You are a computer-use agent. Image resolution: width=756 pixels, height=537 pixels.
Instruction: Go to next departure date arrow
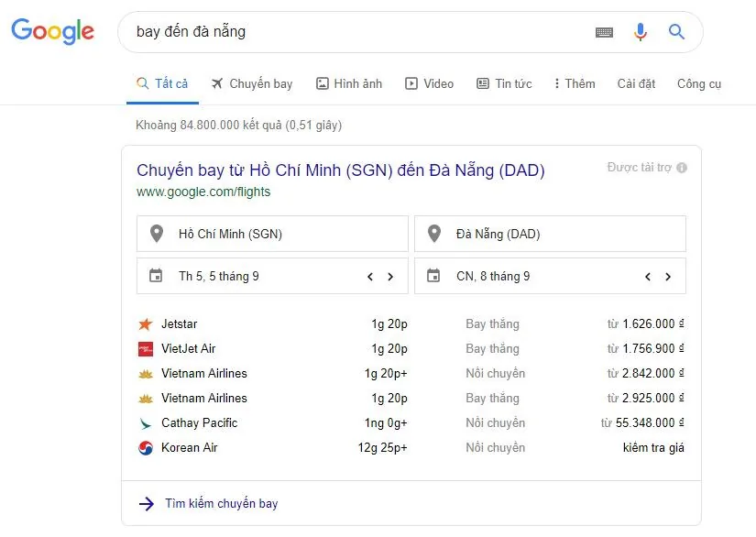coord(390,277)
